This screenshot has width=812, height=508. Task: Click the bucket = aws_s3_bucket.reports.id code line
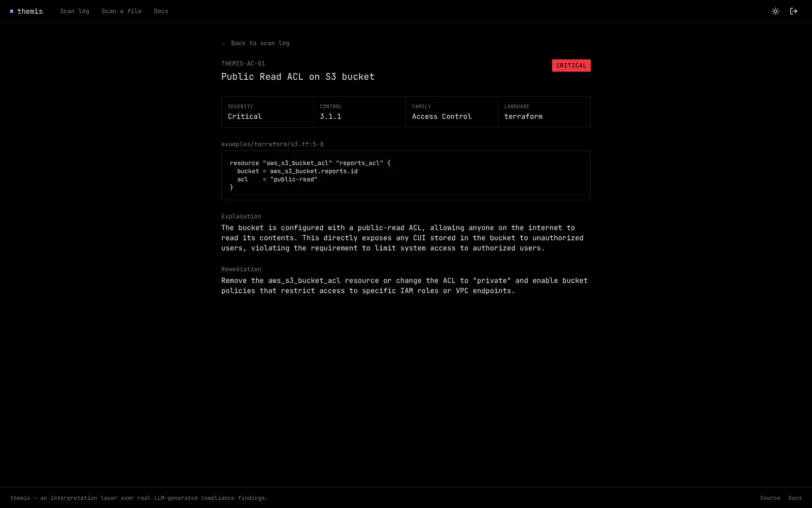pos(297,171)
